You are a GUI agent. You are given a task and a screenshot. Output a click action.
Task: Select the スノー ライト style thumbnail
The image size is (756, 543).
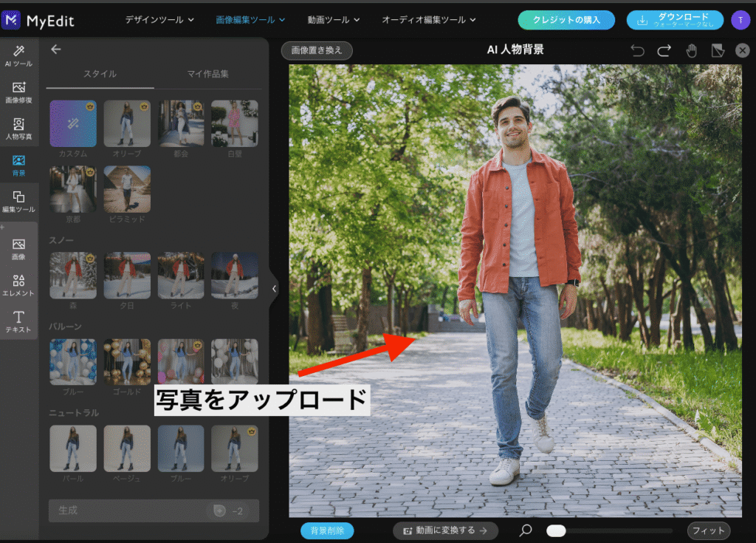pos(181,275)
